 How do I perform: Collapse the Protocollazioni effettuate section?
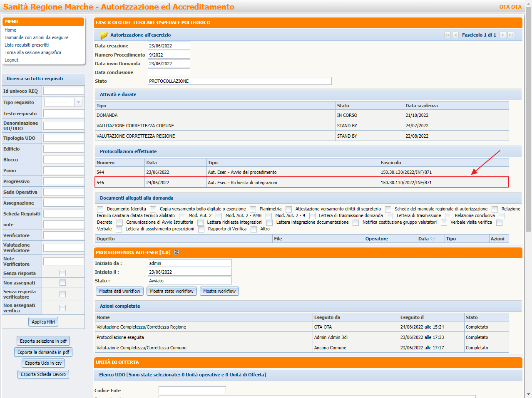128,151
